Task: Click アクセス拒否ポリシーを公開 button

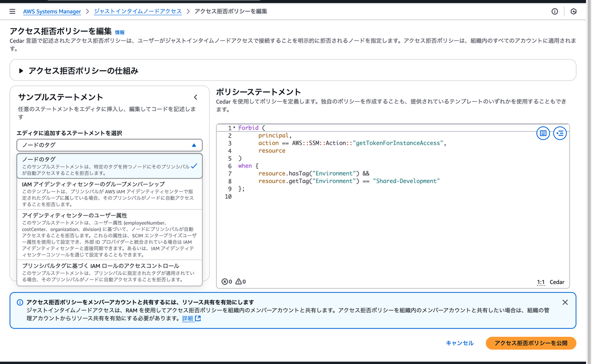Action: [531, 343]
